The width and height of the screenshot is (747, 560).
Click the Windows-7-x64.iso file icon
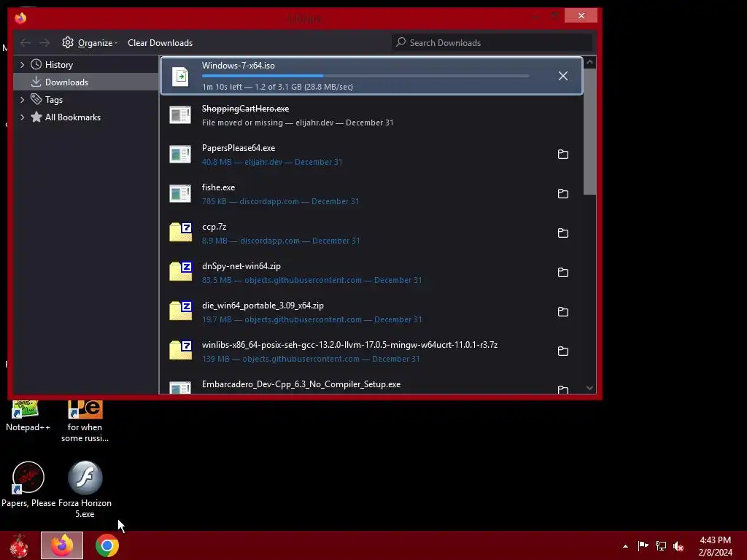(x=181, y=76)
